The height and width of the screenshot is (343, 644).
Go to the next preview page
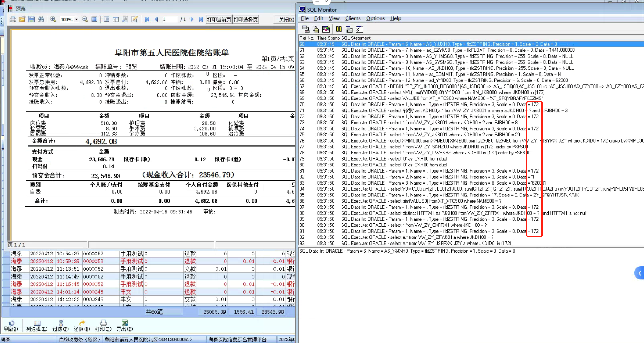(x=192, y=20)
